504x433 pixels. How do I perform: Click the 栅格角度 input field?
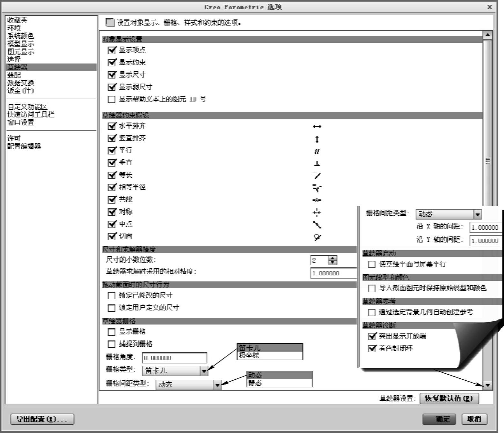(x=175, y=358)
